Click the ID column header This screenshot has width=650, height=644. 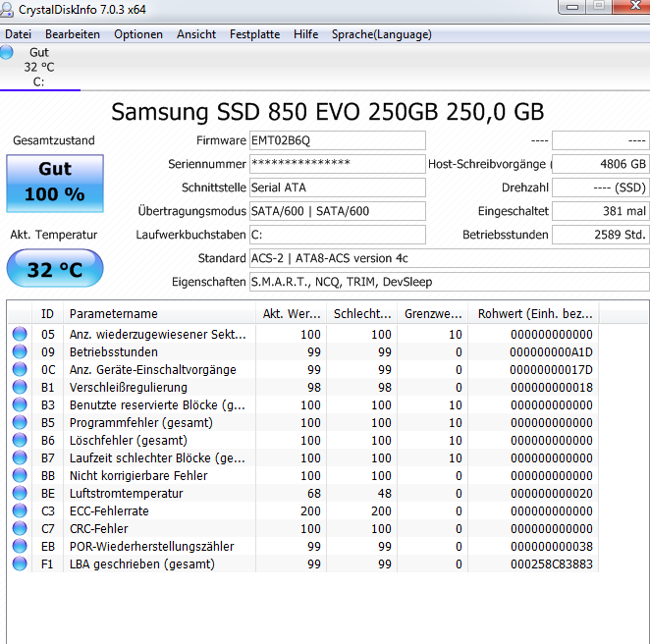click(x=47, y=314)
